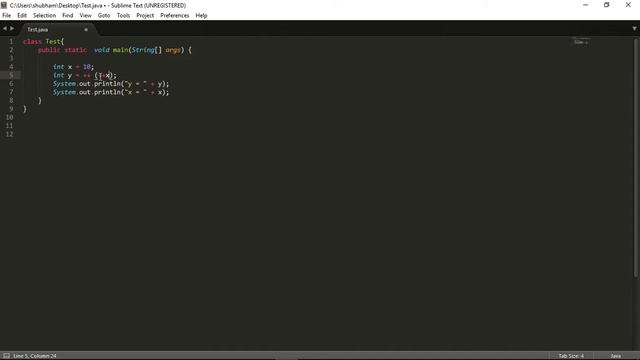Click line number 1 in gutter
Screen dimensions: 640x360
pos(11,42)
